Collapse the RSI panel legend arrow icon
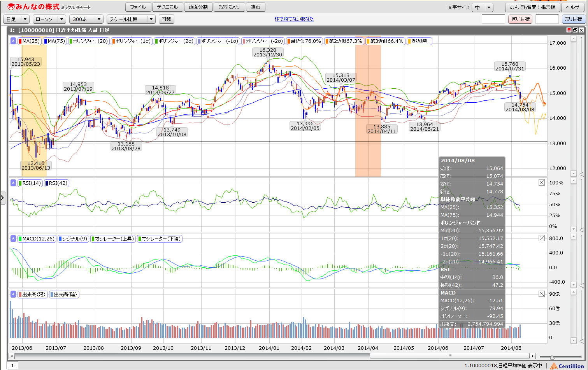Image resolution: width=588 pixels, height=370 pixels. 13,183
